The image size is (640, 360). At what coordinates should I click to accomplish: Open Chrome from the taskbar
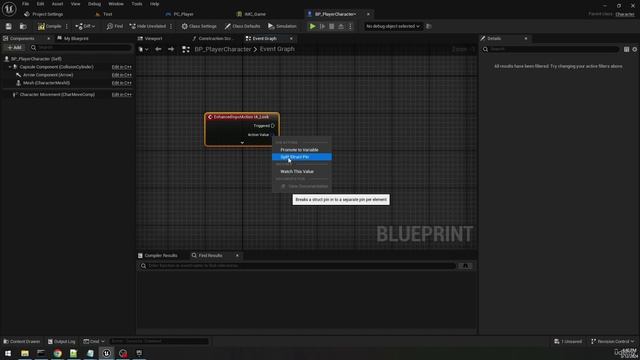tap(58, 353)
